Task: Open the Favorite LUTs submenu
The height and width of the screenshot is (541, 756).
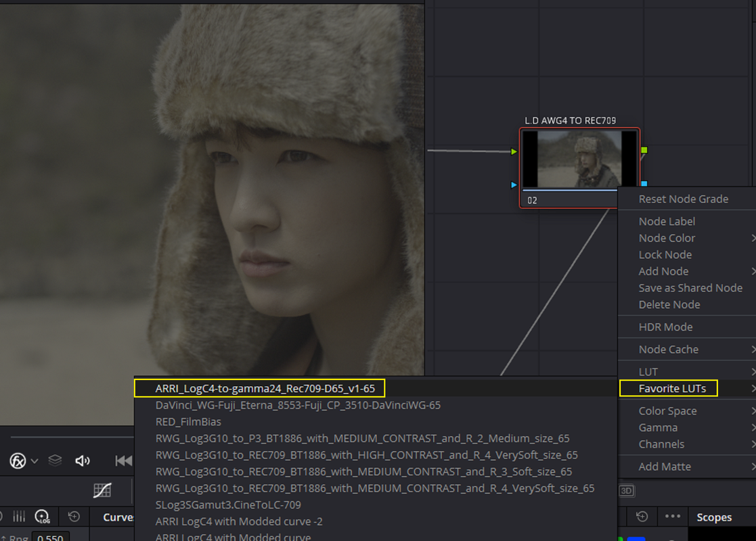Action: click(687, 388)
